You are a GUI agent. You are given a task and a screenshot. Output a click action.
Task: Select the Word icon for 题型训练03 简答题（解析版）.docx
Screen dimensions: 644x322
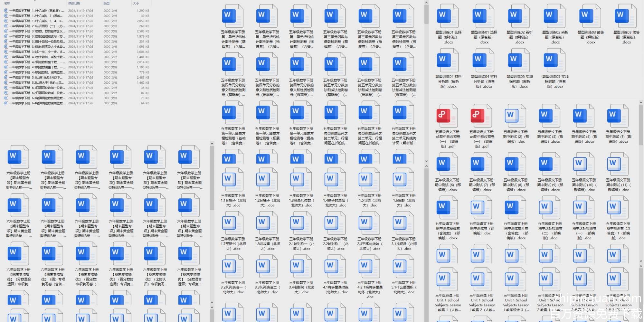[x=590, y=16]
